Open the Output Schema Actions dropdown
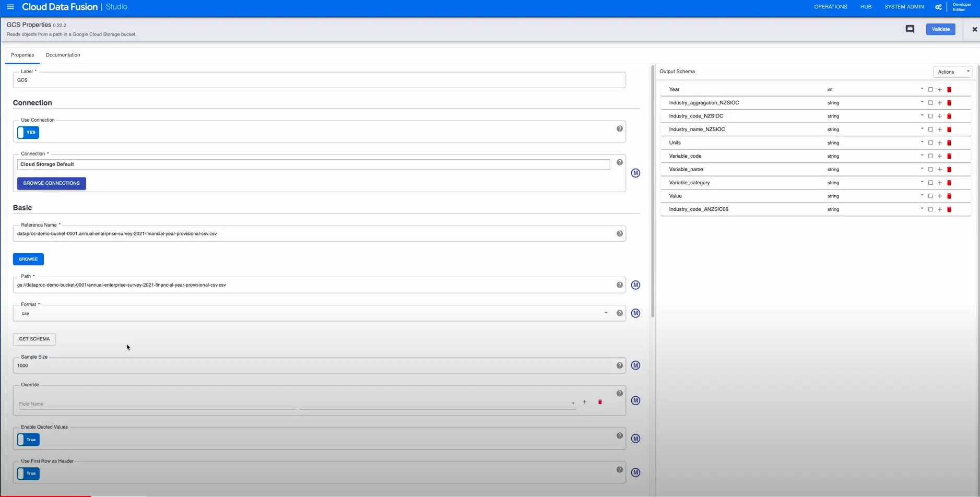The height and width of the screenshot is (497, 980). (x=952, y=72)
